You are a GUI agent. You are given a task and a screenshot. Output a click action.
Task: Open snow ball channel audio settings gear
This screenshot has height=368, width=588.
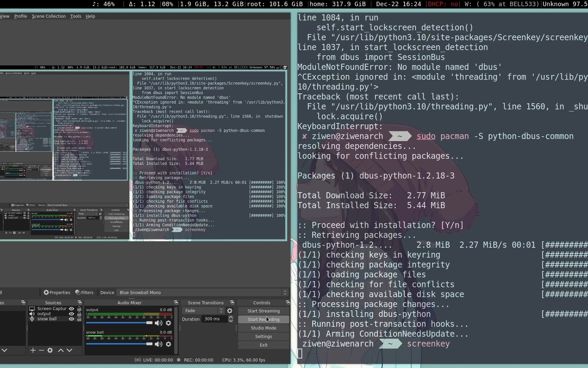(168, 344)
